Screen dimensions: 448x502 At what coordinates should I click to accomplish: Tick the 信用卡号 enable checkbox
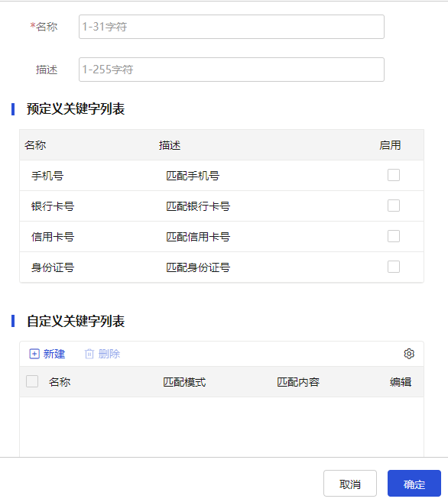coord(394,236)
